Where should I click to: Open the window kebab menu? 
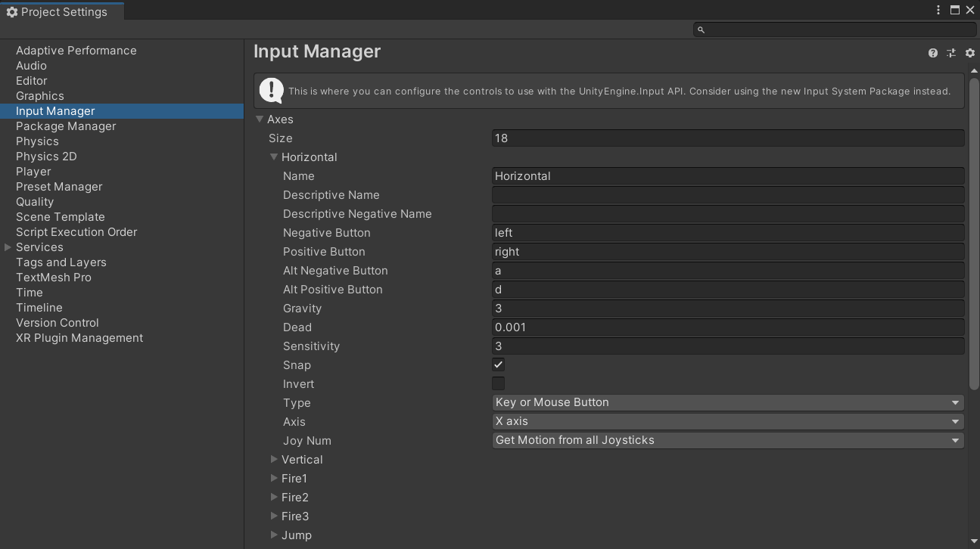pos(938,10)
